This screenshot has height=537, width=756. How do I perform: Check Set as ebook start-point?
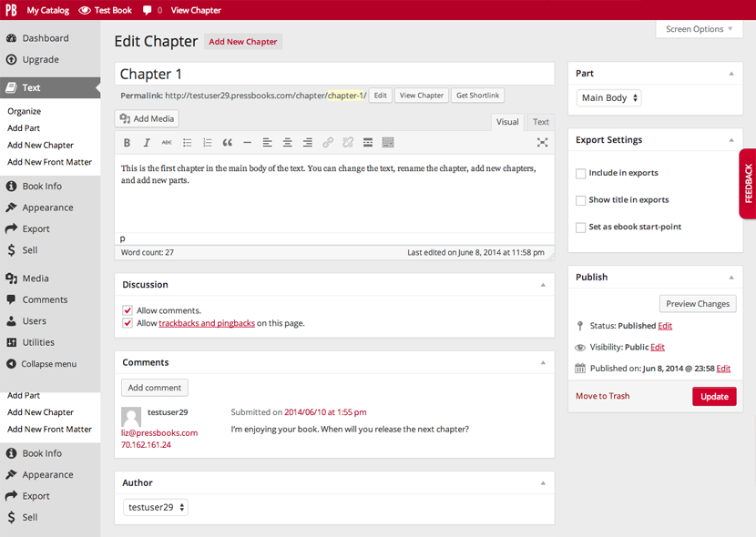tap(581, 228)
